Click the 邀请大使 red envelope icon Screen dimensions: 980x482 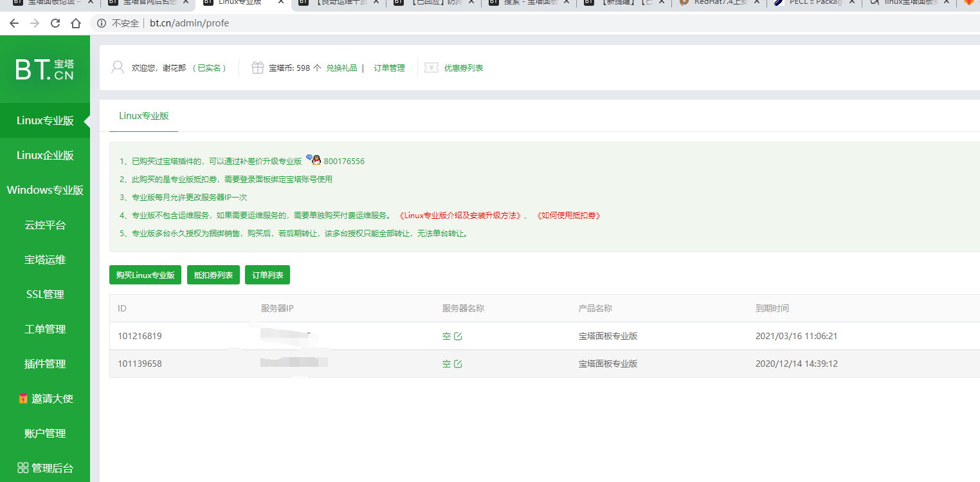(x=23, y=398)
